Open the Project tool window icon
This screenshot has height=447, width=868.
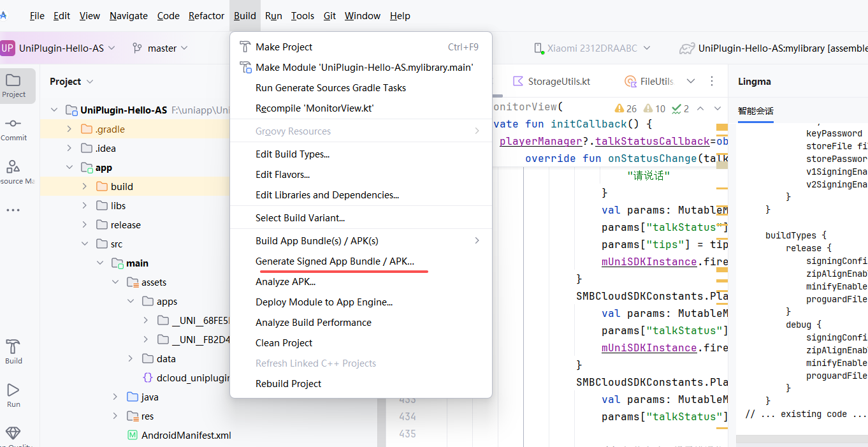click(13, 85)
